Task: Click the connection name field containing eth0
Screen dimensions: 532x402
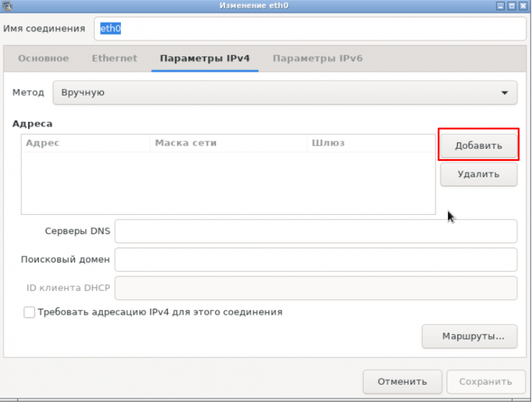Action: 310,29
